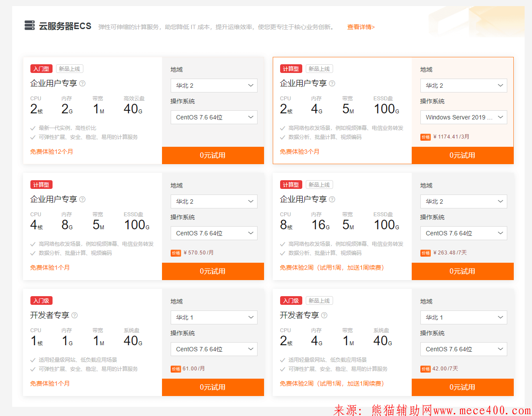
Task: Click help icon on the 1核1G developer plan
Action: pos(75,315)
